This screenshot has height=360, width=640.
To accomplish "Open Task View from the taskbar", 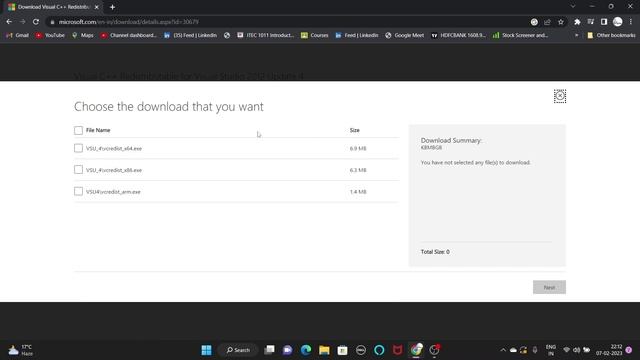I will (269, 350).
